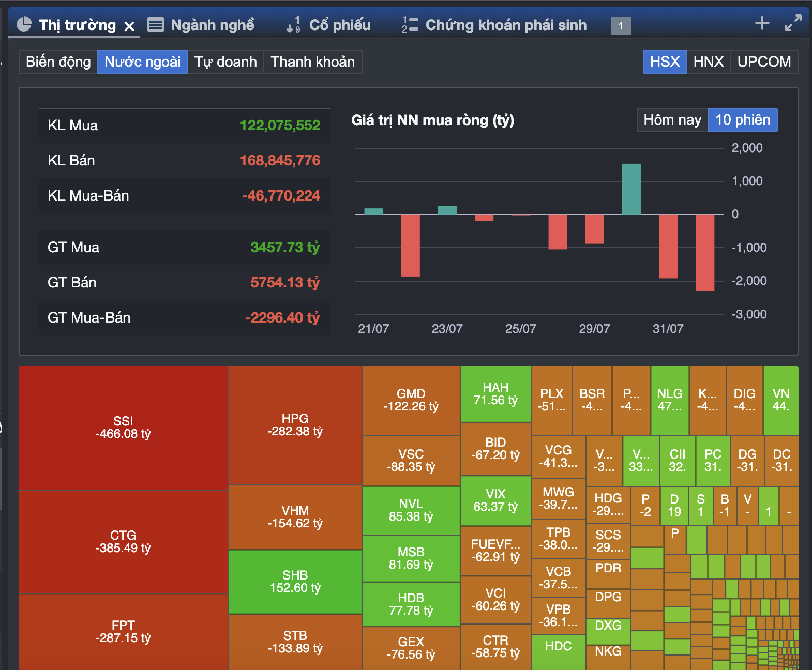
Task: Click the SSI treemap tile
Action: click(x=123, y=428)
